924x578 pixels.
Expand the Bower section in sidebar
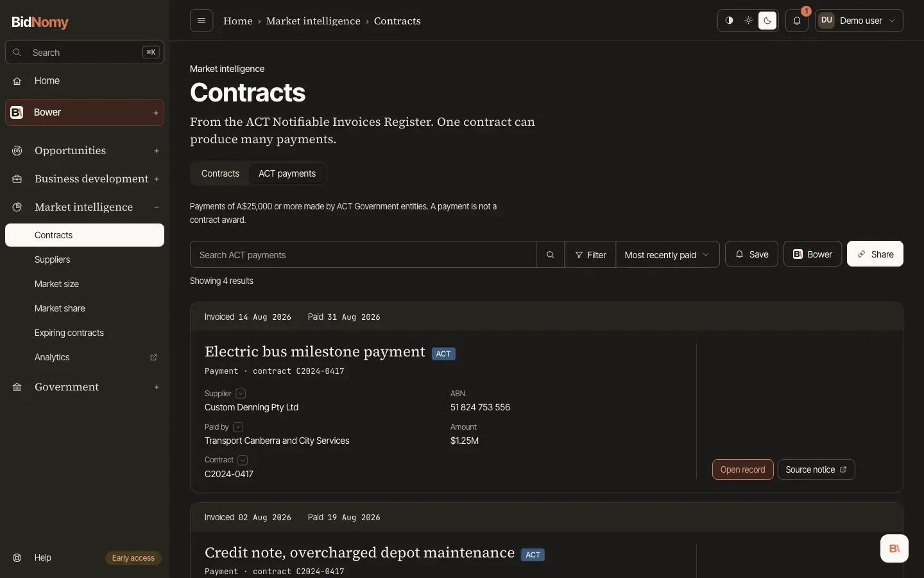pos(156,113)
